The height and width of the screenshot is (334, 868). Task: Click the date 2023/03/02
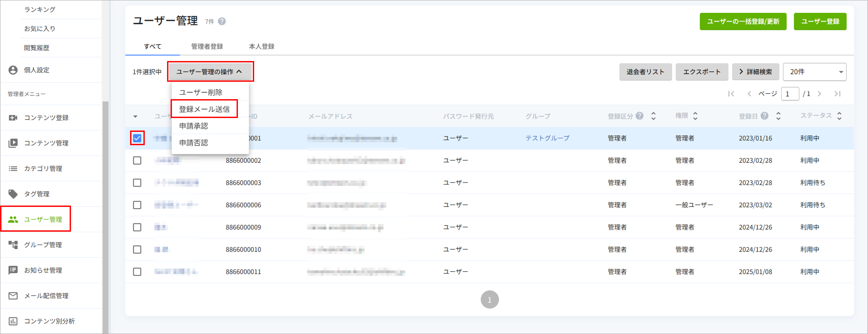point(755,205)
